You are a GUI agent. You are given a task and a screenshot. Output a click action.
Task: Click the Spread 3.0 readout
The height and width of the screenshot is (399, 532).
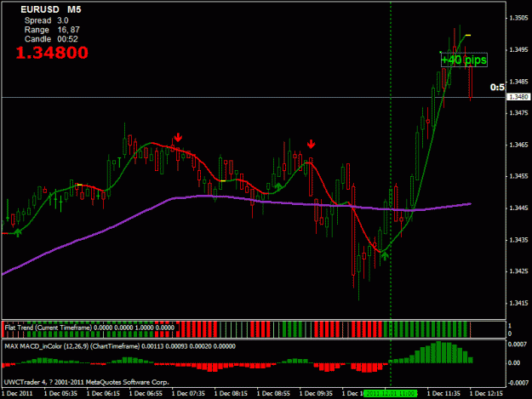tap(46, 20)
